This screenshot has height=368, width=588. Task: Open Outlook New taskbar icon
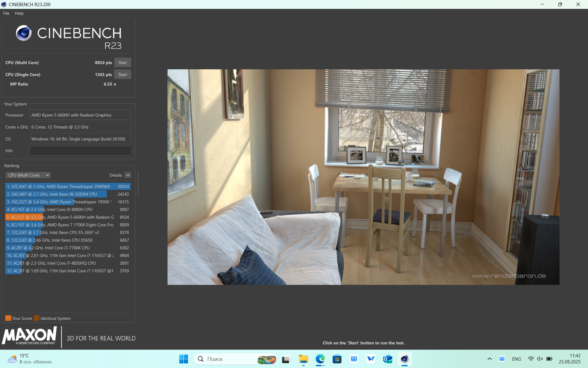(x=387, y=359)
